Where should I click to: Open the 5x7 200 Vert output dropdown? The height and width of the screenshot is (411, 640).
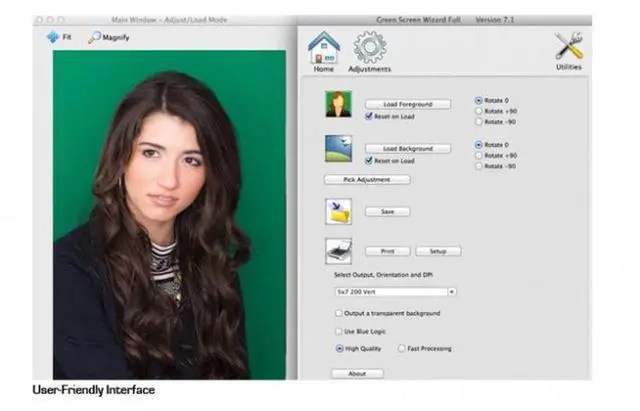click(x=395, y=292)
